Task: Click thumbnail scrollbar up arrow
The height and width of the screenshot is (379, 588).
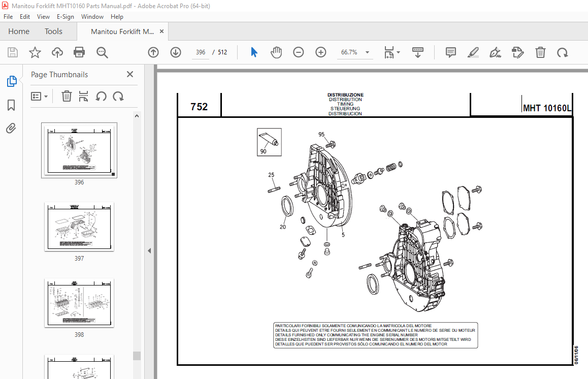Action: (137, 116)
